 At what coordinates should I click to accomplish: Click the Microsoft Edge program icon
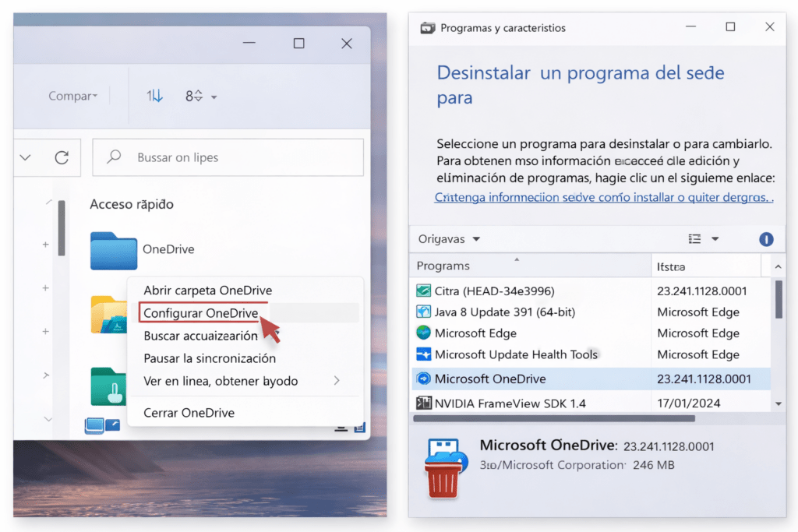[x=423, y=333]
